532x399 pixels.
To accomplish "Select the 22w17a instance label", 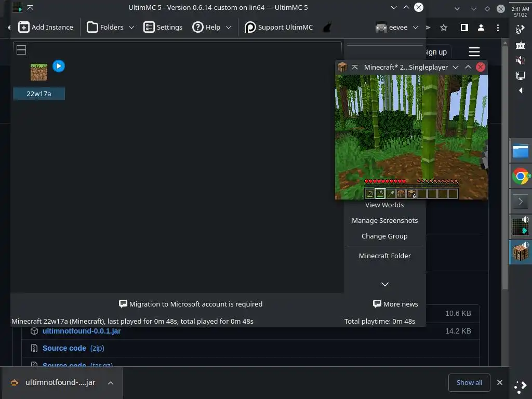I will coord(38,94).
